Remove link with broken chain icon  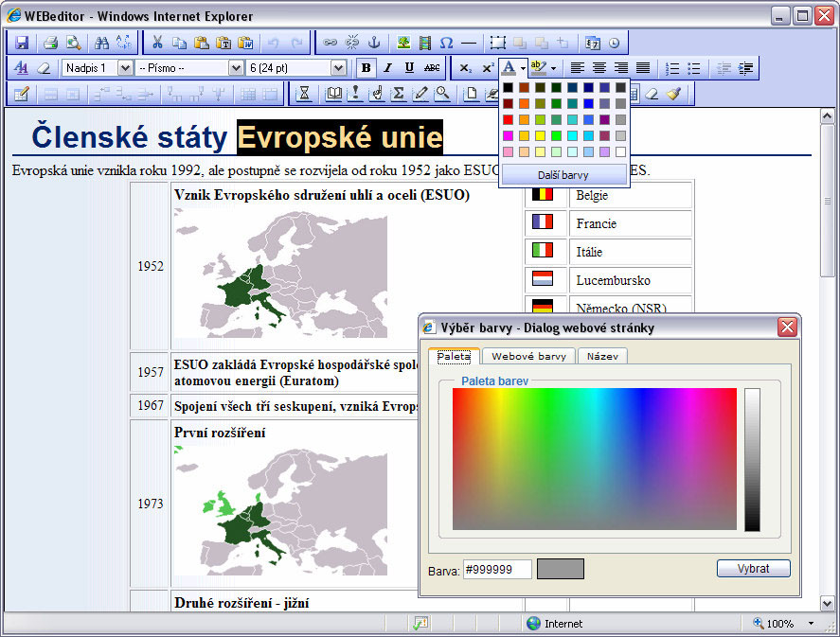click(352, 43)
